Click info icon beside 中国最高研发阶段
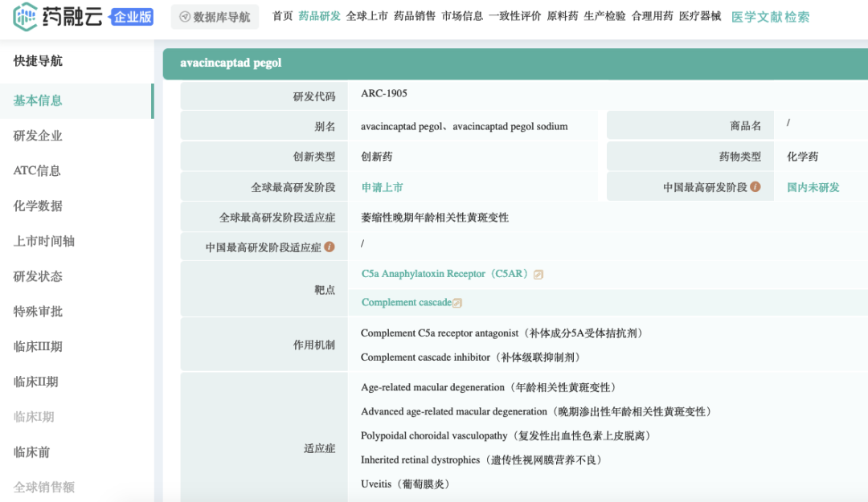Image resolution: width=868 pixels, height=502 pixels. [x=755, y=186]
